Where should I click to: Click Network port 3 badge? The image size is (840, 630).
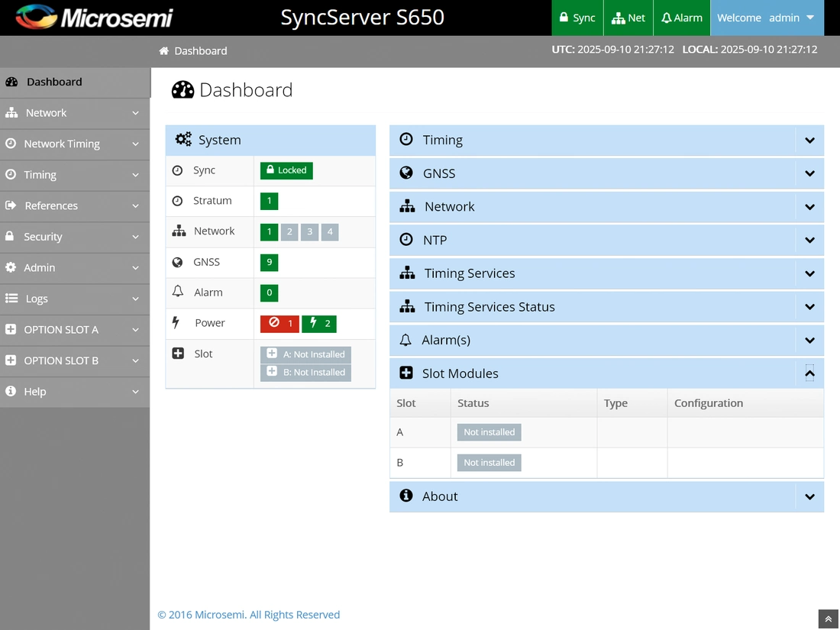309,231
